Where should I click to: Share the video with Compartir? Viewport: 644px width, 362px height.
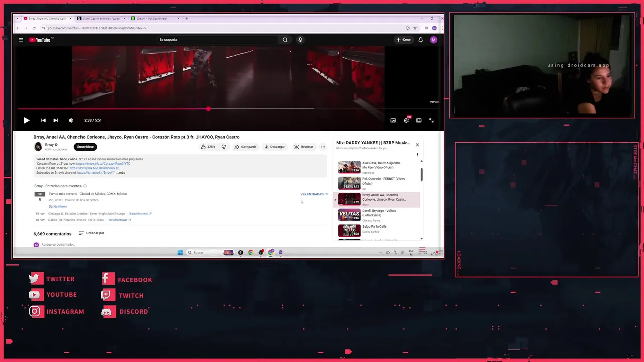(x=246, y=147)
